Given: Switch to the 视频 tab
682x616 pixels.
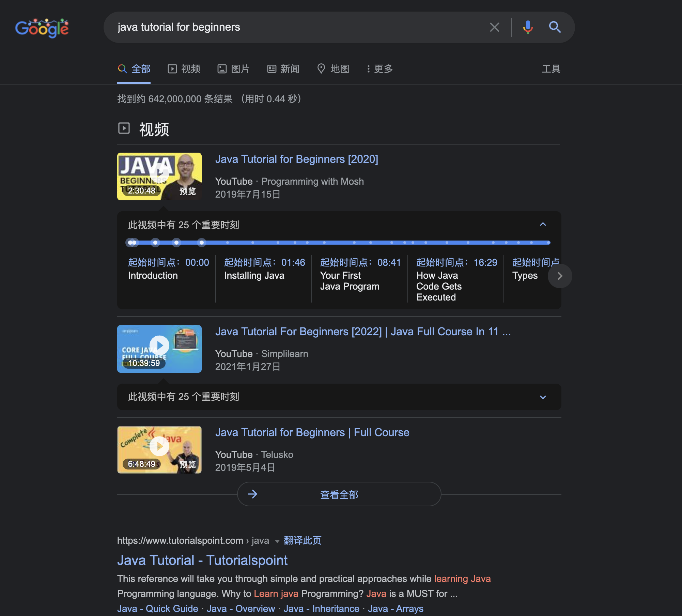Looking at the screenshot, I should (x=184, y=69).
